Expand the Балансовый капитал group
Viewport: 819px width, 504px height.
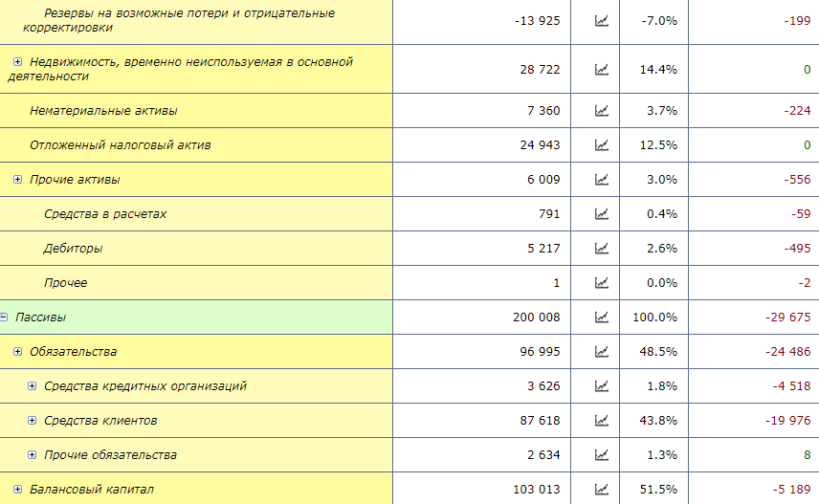[18, 490]
